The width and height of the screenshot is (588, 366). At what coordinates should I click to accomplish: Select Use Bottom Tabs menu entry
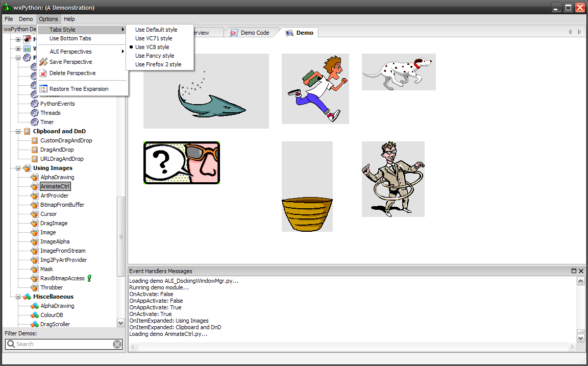pos(70,38)
